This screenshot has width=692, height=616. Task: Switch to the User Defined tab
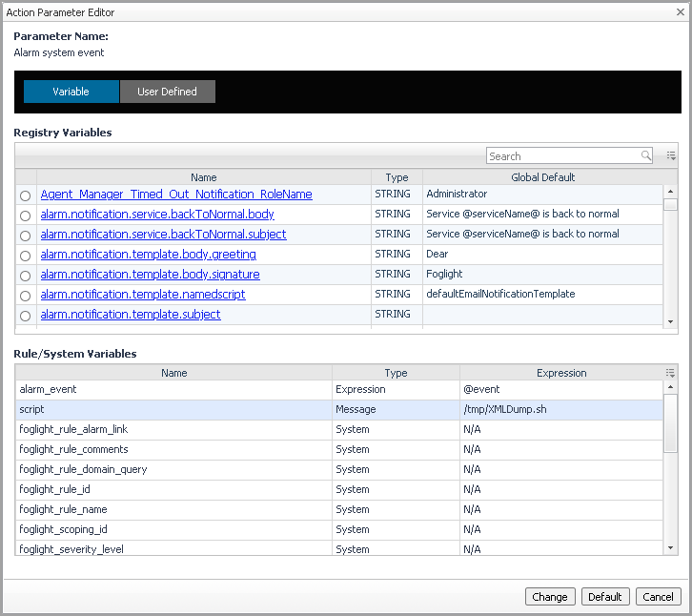[x=167, y=92]
